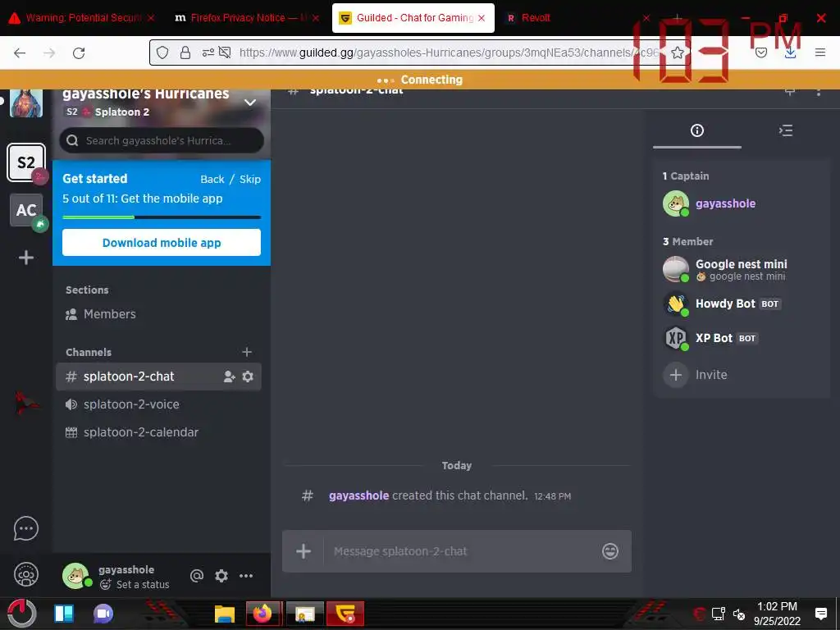Open Firefox from the taskbar

(x=263, y=614)
